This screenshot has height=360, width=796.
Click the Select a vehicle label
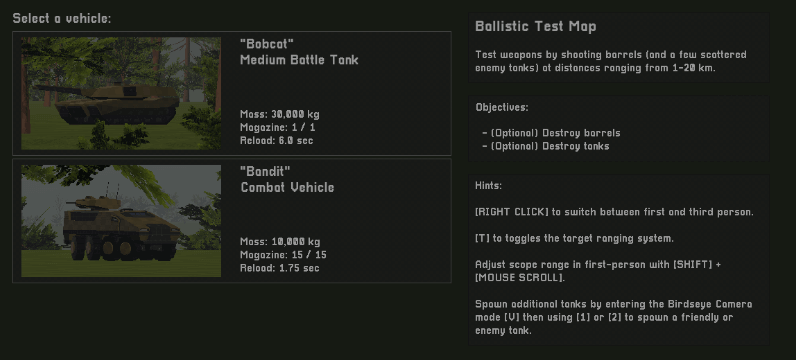(61, 19)
